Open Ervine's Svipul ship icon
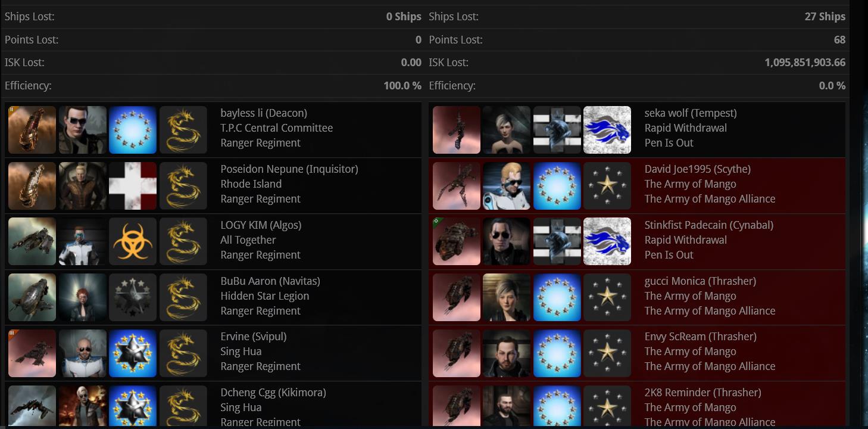The height and width of the screenshot is (429, 868). pyautogui.click(x=32, y=353)
